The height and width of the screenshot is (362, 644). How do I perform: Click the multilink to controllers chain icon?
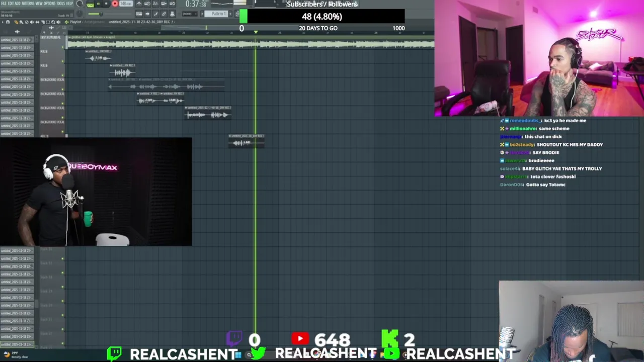164,14
